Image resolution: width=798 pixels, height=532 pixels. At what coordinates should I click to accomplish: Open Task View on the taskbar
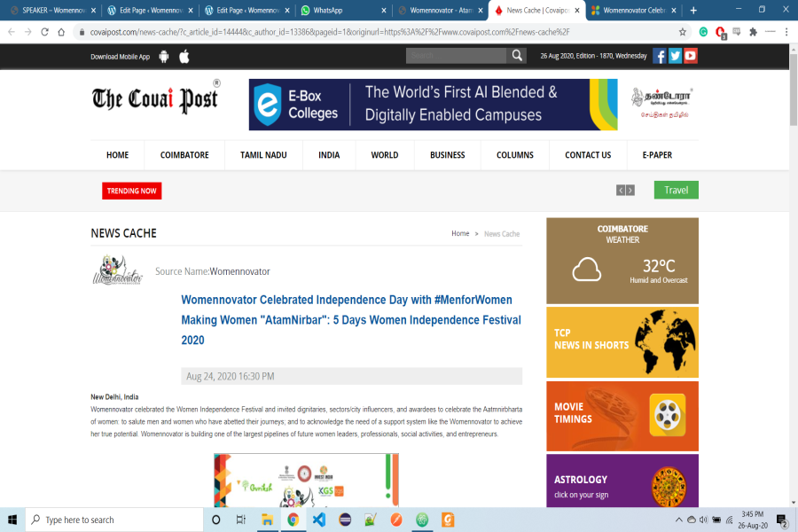click(x=241, y=520)
